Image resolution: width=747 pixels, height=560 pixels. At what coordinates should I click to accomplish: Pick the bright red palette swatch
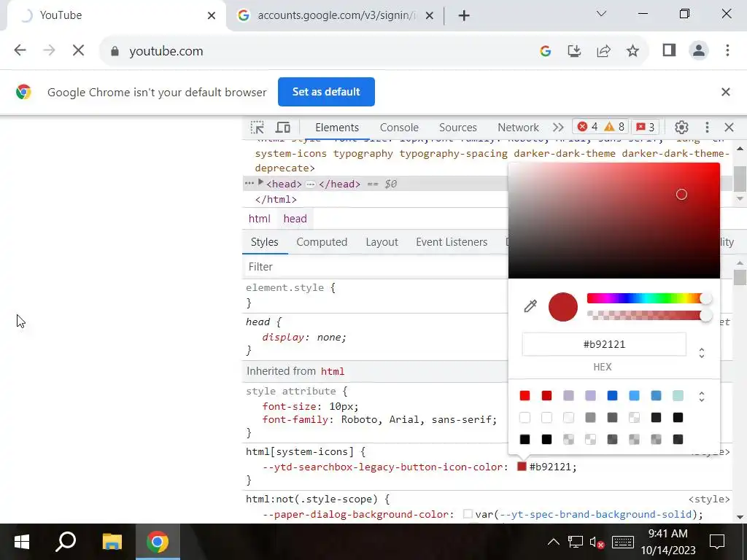click(x=525, y=396)
